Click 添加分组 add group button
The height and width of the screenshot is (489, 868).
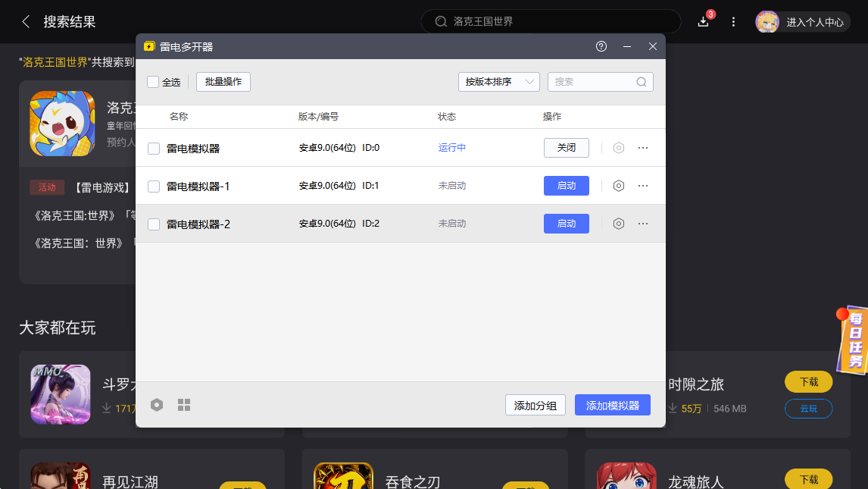click(535, 405)
